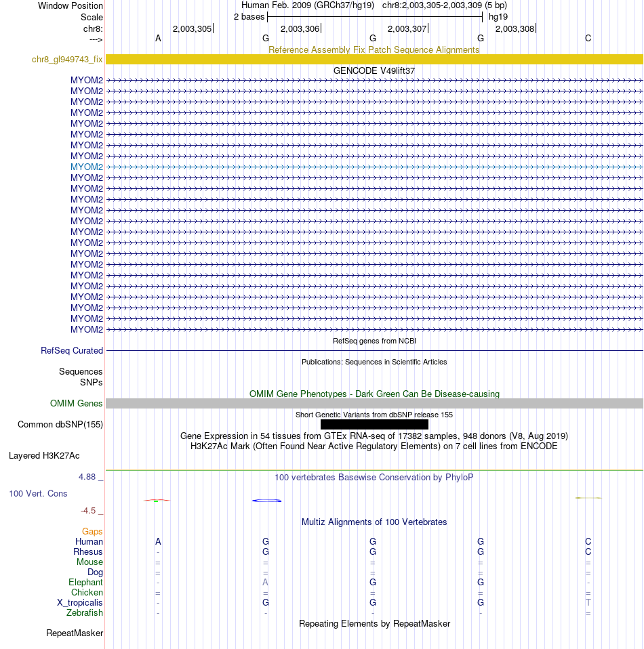Open the GENCODE V49lift37 track title
Image resolution: width=644 pixels, height=649 pixels.
point(374,70)
